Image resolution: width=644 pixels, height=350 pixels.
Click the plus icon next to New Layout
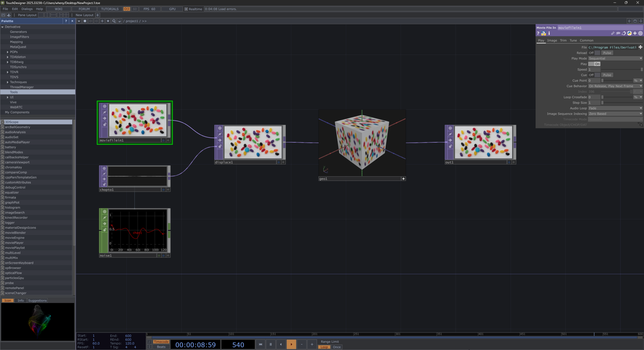97,15
